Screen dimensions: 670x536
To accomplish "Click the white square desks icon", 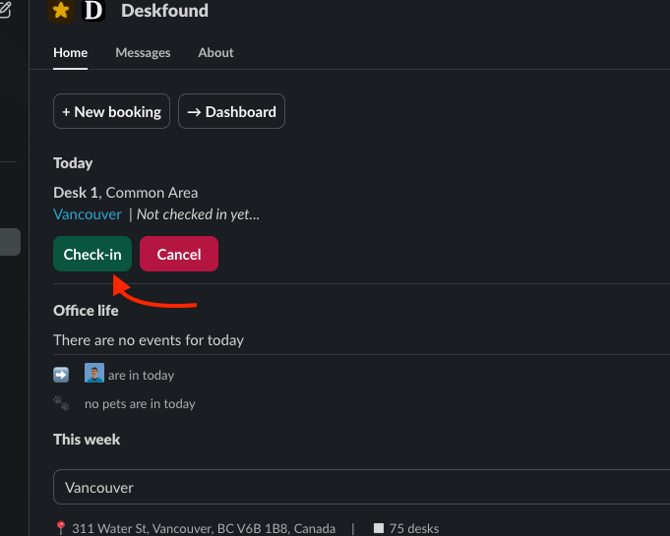I will 379,528.
